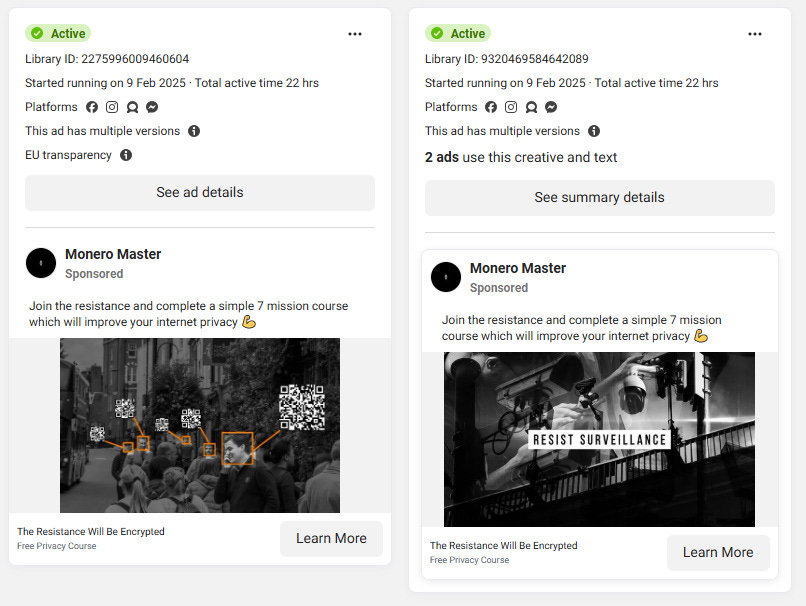
Task: Click info icon next to multiple versions, right card
Action: pyautogui.click(x=594, y=131)
